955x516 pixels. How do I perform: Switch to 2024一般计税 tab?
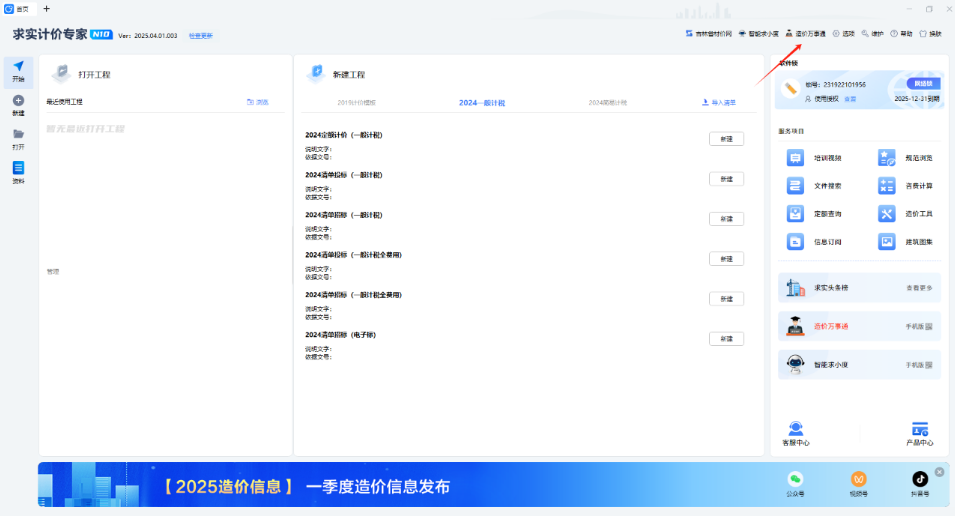pos(482,103)
